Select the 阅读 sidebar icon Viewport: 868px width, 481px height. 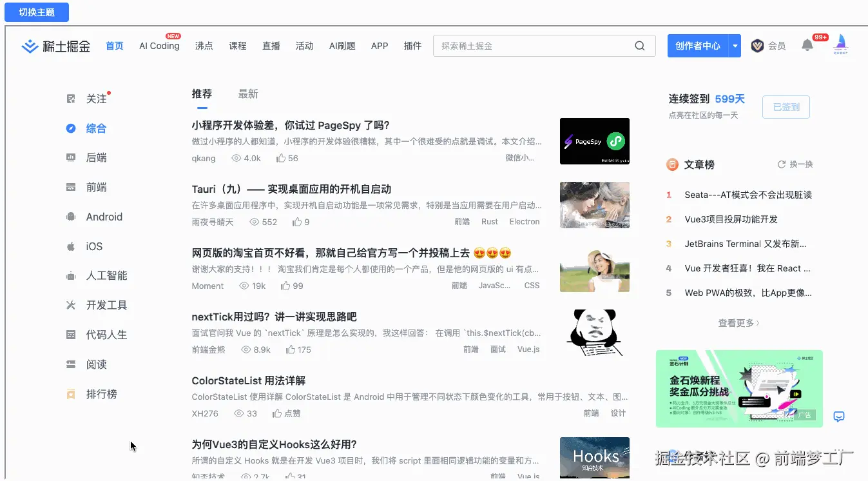(71, 364)
